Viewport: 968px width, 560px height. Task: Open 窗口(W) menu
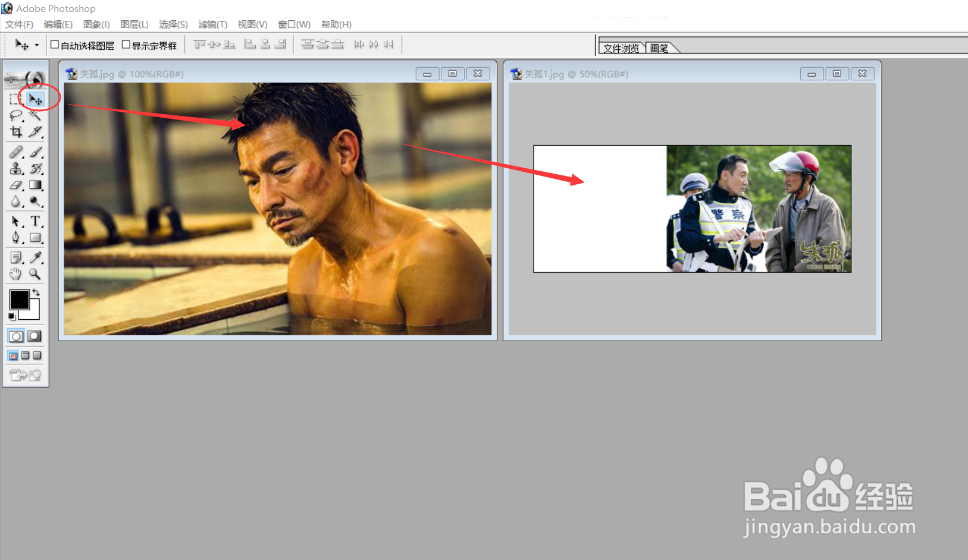295,24
